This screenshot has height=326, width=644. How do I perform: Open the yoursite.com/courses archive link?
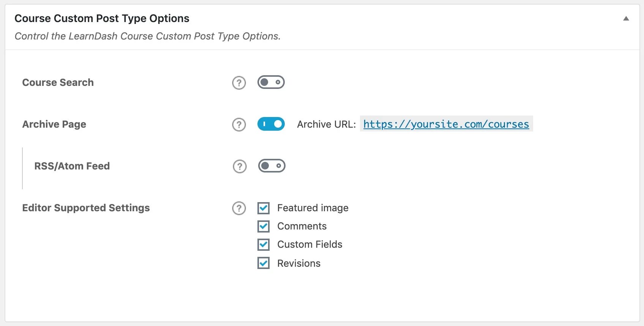(x=446, y=124)
